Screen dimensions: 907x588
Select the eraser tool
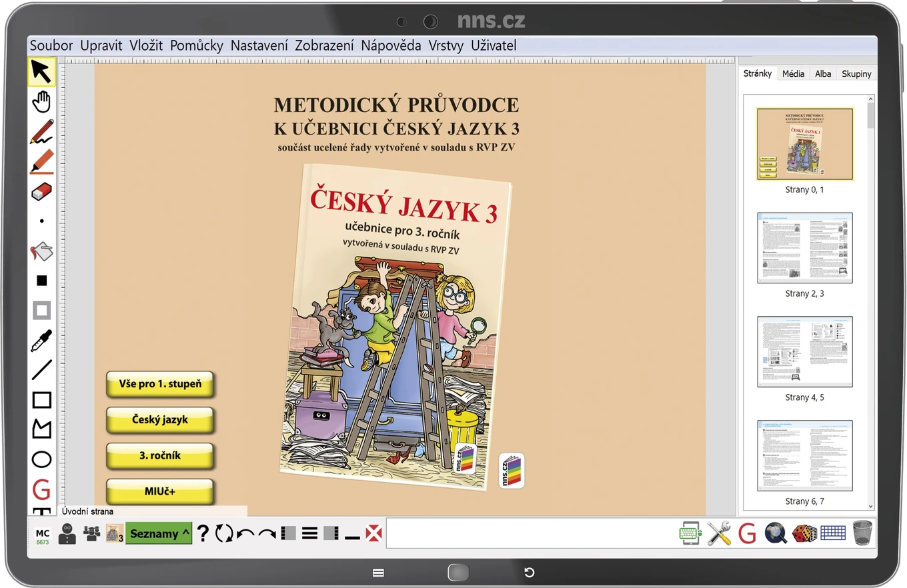(x=41, y=191)
